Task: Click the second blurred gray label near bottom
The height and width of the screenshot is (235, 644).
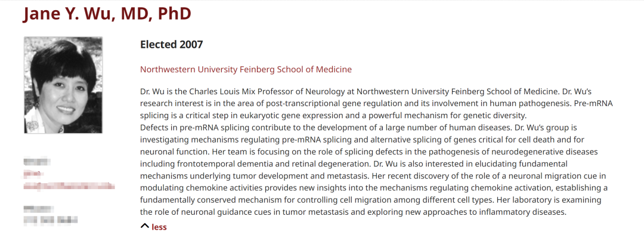Action: 39,208
